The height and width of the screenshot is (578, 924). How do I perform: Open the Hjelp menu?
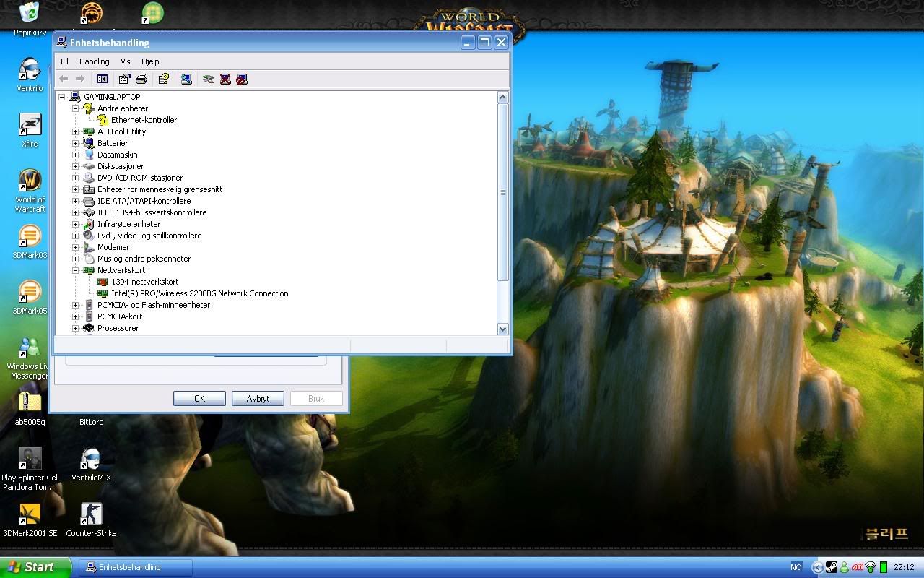[x=150, y=61]
